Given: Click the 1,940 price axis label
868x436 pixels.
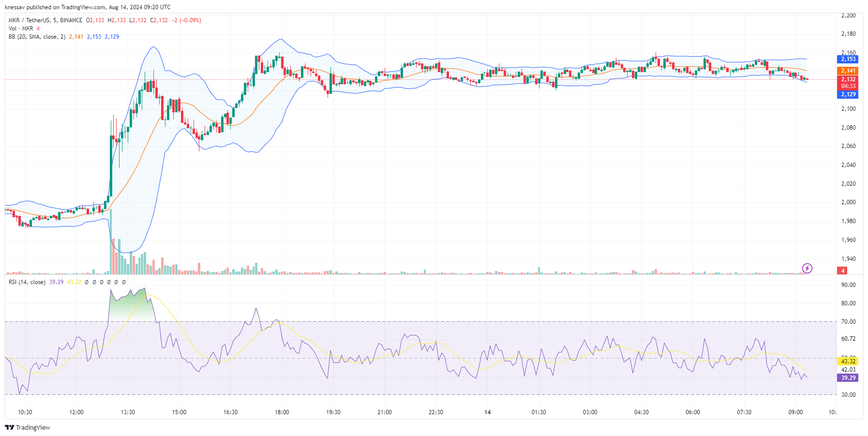Looking at the screenshot, I should 848,259.
